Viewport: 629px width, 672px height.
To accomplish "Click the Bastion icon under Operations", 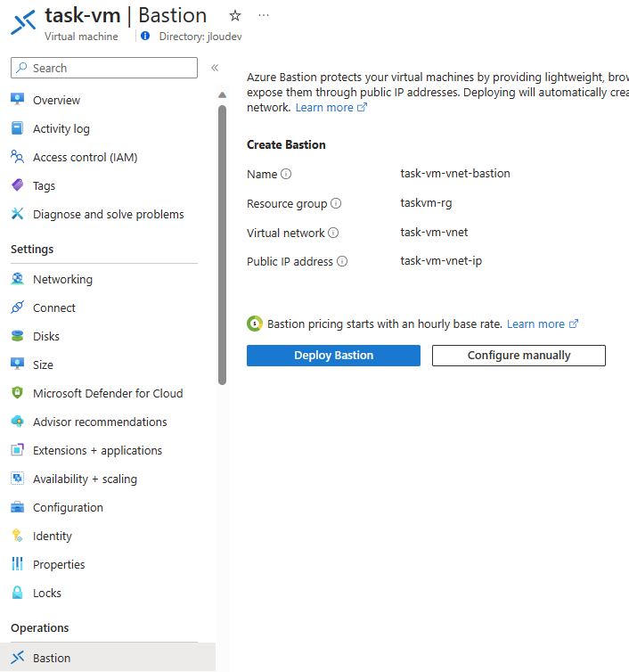I will point(17,658).
